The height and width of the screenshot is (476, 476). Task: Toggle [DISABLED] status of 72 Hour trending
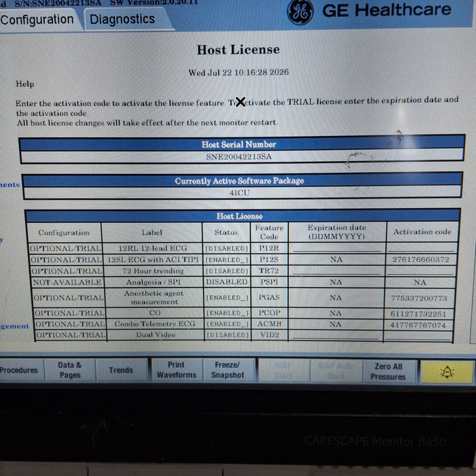pyautogui.click(x=227, y=271)
